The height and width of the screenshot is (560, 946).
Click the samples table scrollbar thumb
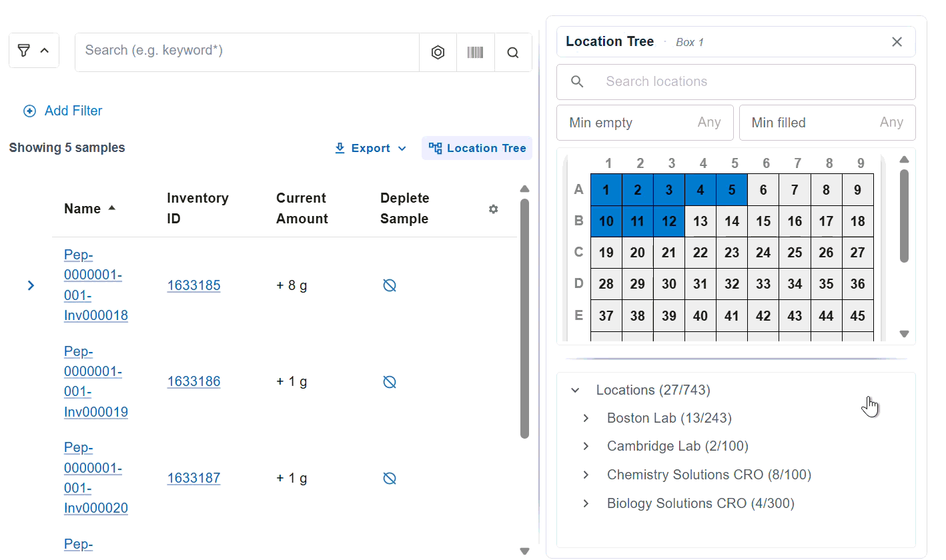click(524, 318)
